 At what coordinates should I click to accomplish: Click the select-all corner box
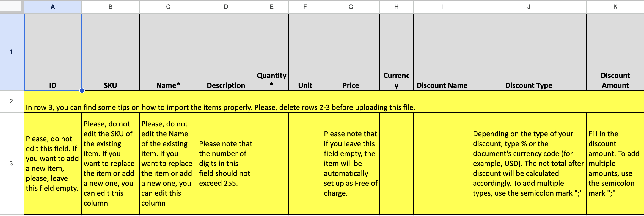click(11, 6)
